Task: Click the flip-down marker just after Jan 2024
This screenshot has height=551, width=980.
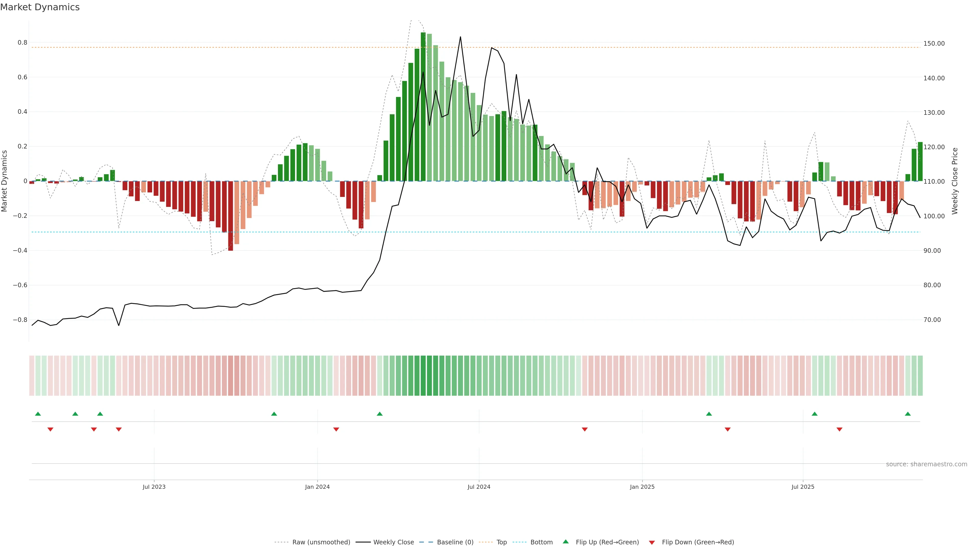Action: 336,429
